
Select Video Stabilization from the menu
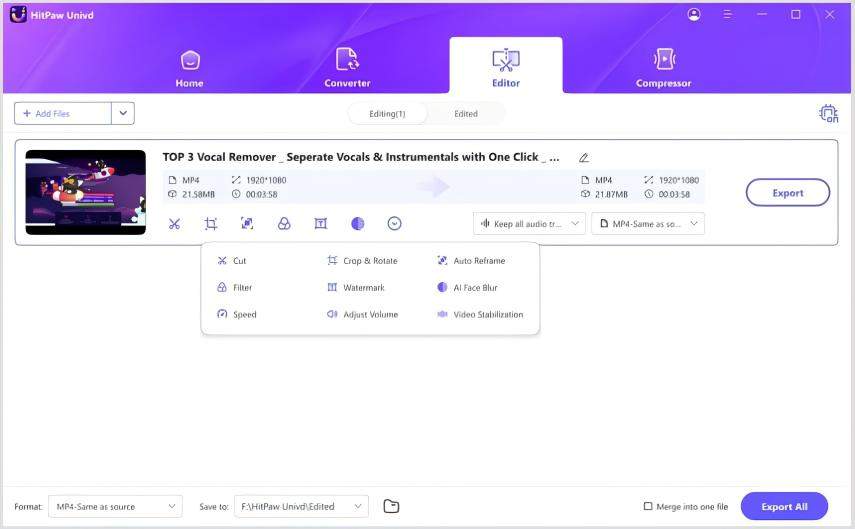pyautogui.click(x=487, y=314)
